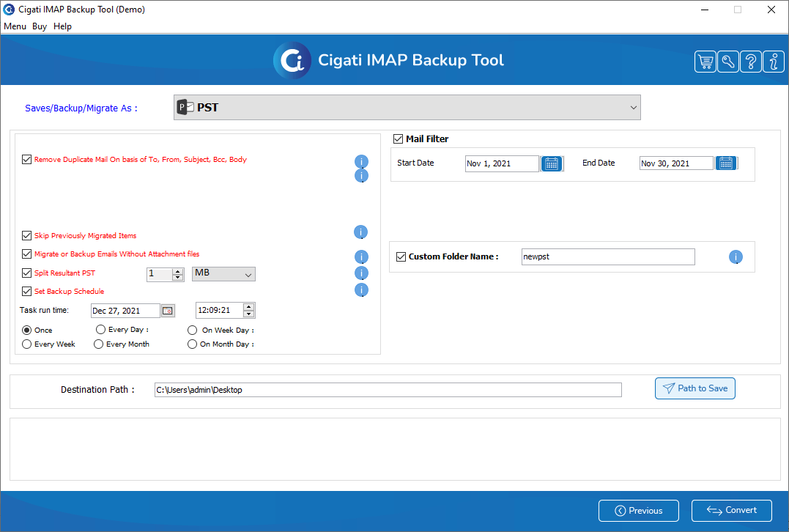Show info for Remove Duplicate Mail option
The image size is (789, 532).
tap(361, 161)
